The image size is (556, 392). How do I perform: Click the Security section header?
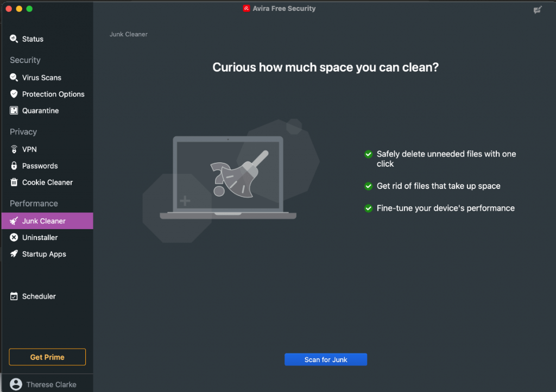pos(25,60)
